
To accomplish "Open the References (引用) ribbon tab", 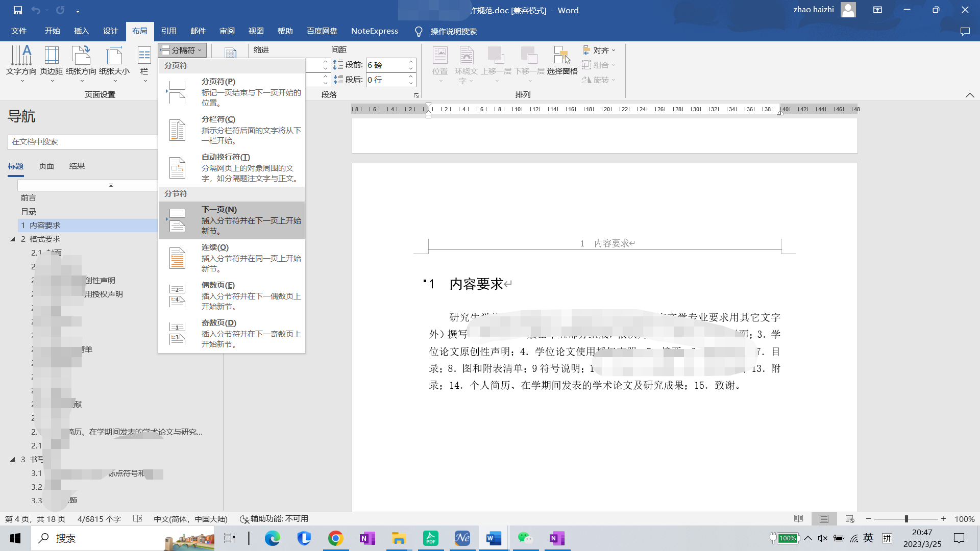I will pyautogui.click(x=168, y=31).
